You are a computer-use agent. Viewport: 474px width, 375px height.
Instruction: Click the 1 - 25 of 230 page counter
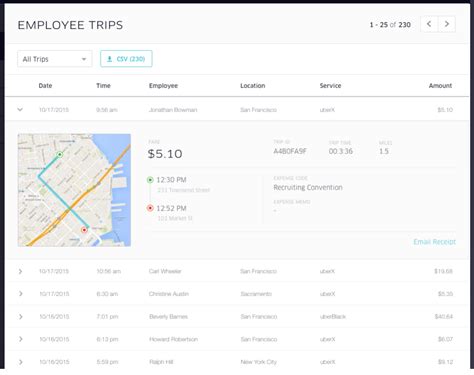(390, 25)
